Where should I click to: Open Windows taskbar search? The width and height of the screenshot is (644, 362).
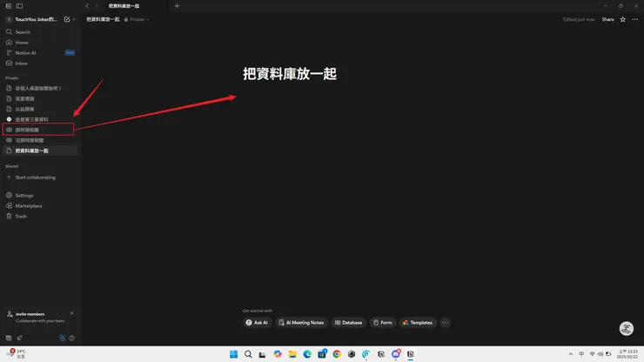point(248,354)
